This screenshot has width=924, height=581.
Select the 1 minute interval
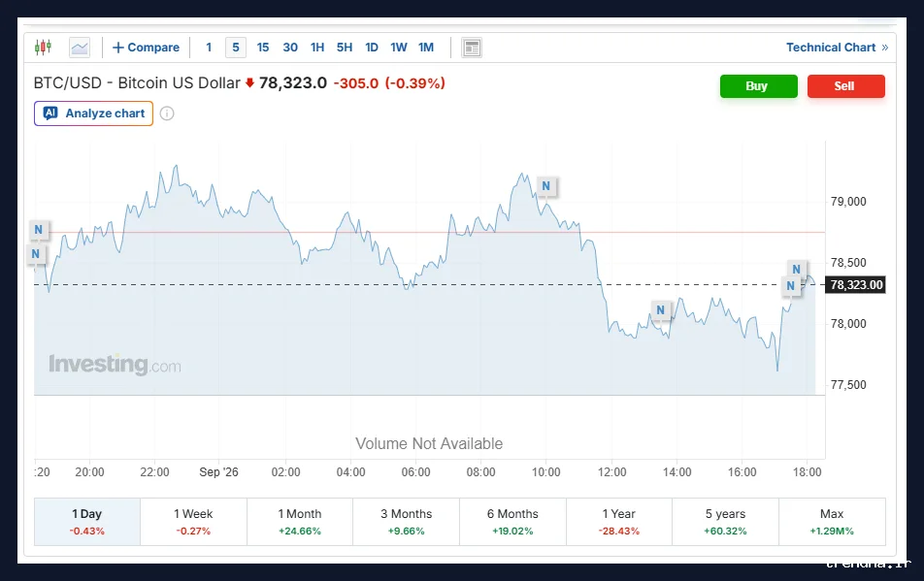[209, 48]
